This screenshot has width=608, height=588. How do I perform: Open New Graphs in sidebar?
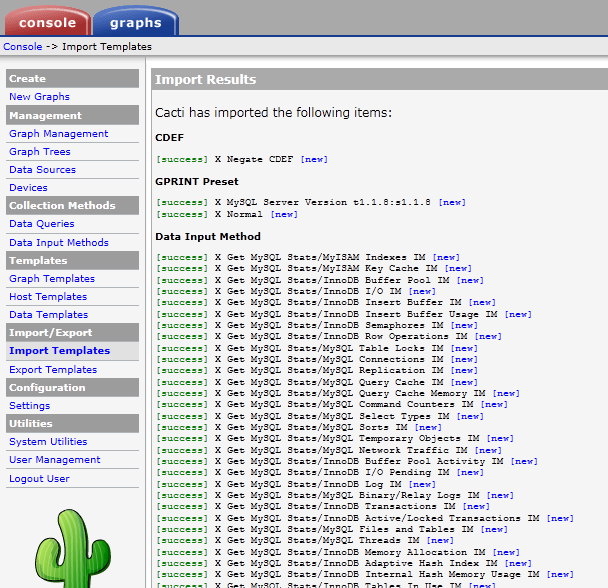pyautogui.click(x=40, y=97)
